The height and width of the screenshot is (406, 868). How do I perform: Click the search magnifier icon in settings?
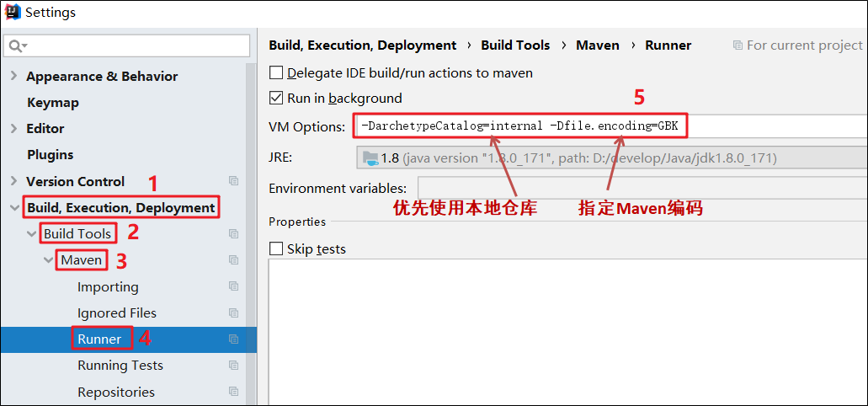[14, 45]
